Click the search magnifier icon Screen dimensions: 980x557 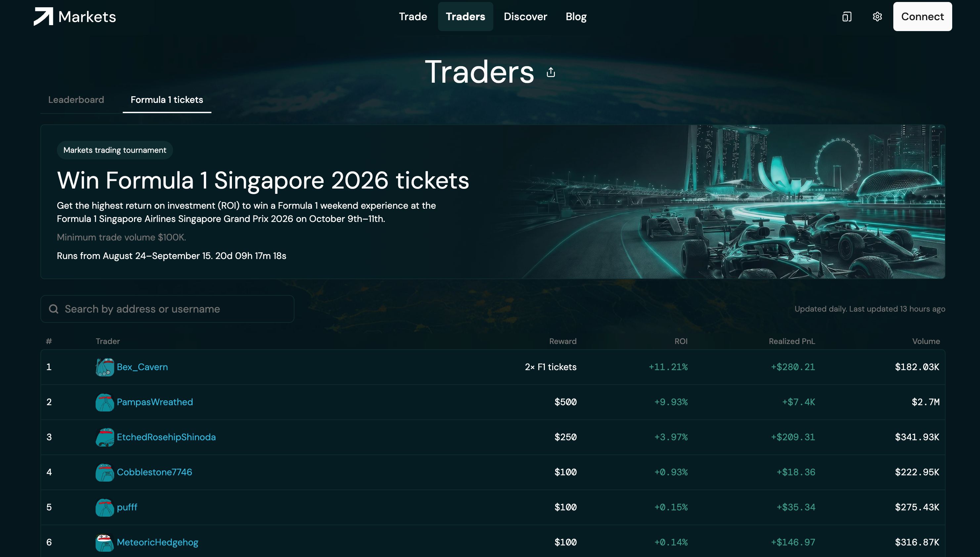pyautogui.click(x=54, y=309)
